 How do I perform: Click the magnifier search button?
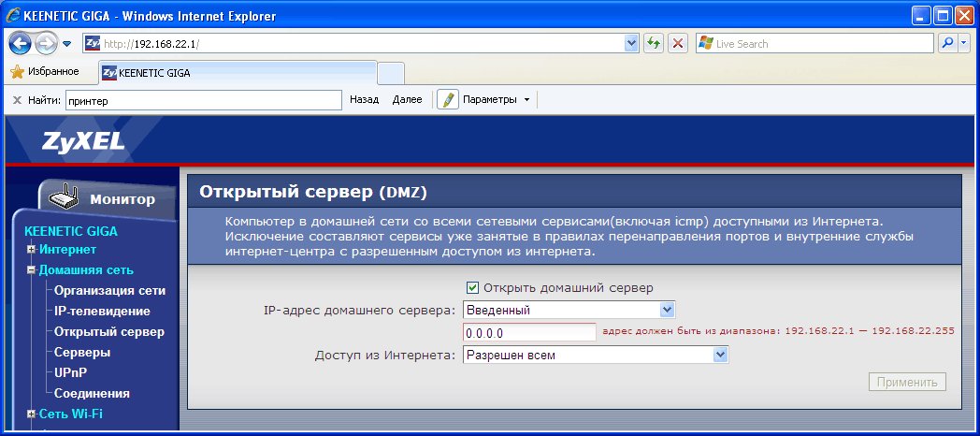tap(948, 43)
